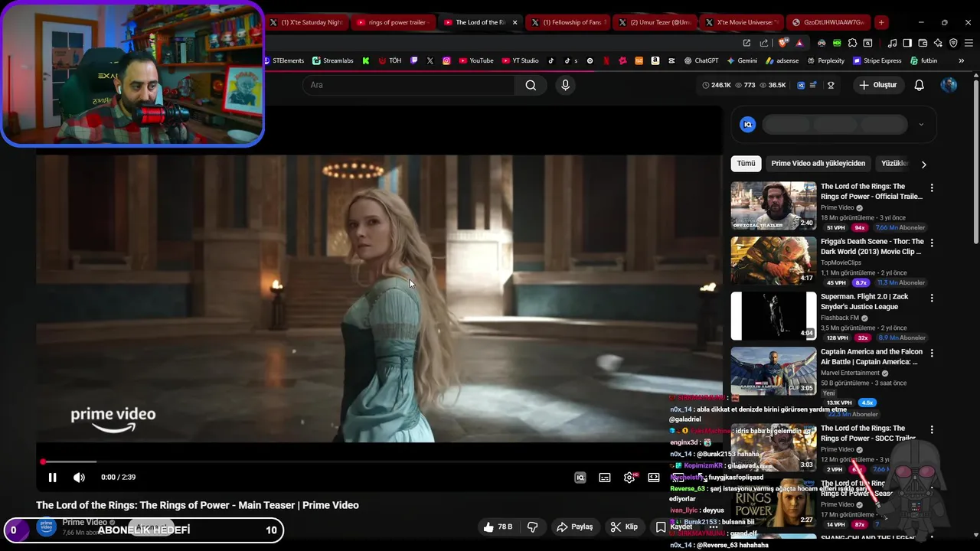Screen dimensions: 980x551
Task: Open the player settings gear
Action: pyautogui.click(x=629, y=478)
